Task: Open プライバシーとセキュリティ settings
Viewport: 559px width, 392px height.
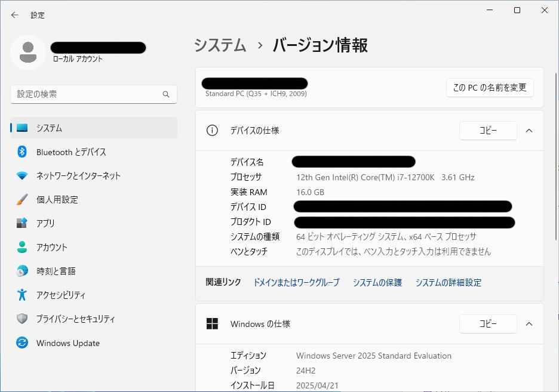Action: point(94,319)
